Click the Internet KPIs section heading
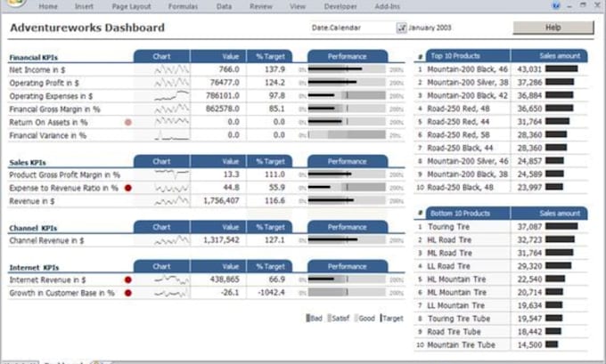The image size is (606, 364). [35, 268]
